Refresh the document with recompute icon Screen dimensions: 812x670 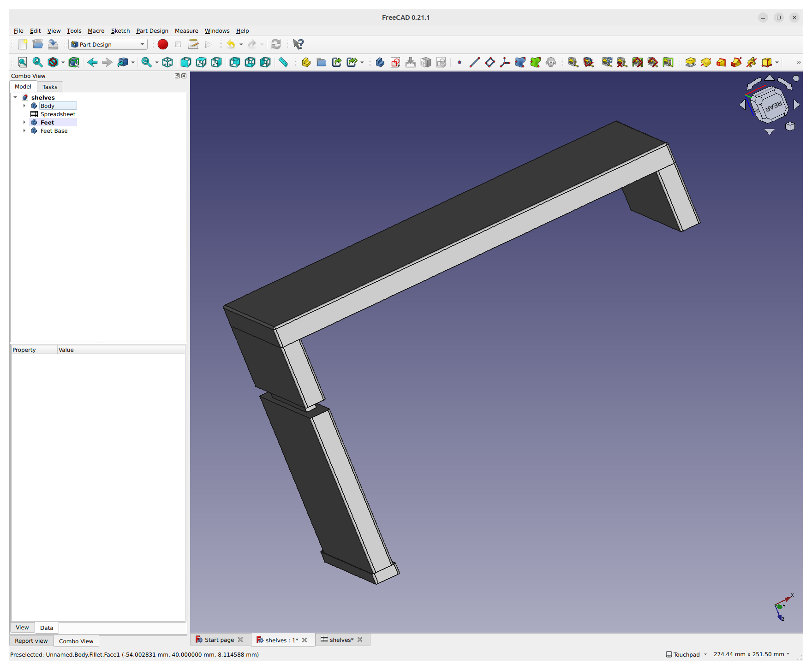point(276,44)
